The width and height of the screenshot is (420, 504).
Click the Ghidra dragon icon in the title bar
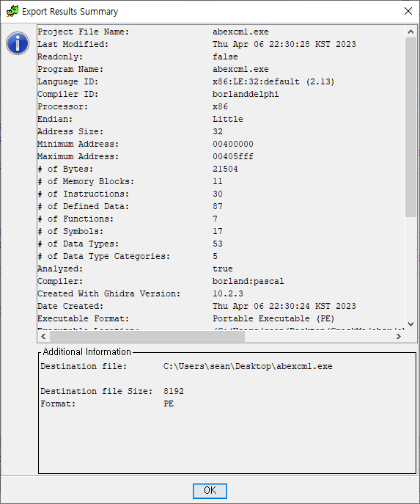coord(12,11)
